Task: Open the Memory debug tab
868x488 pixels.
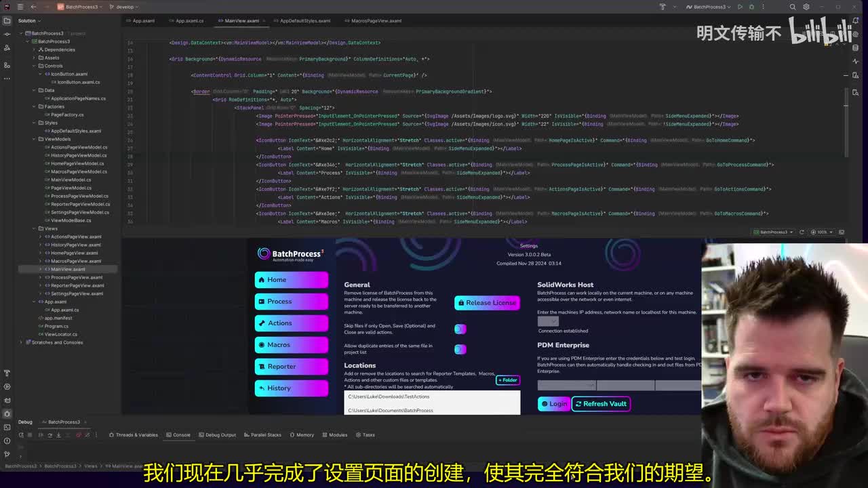Action: pyautogui.click(x=302, y=434)
